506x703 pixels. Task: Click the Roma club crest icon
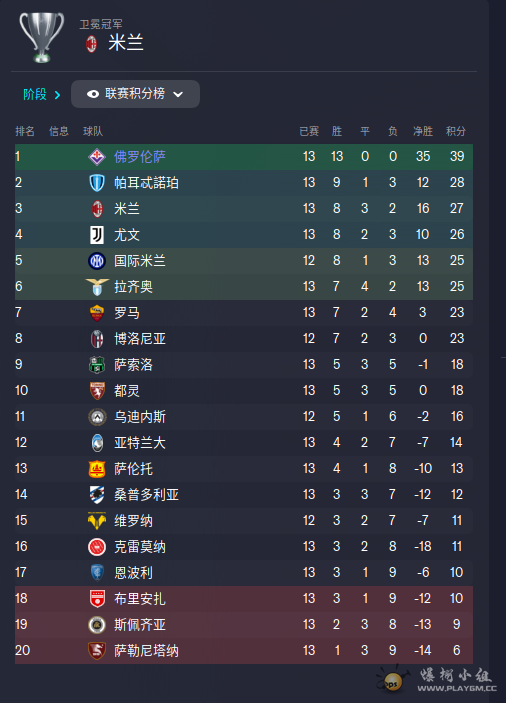(x=97, y=312)
